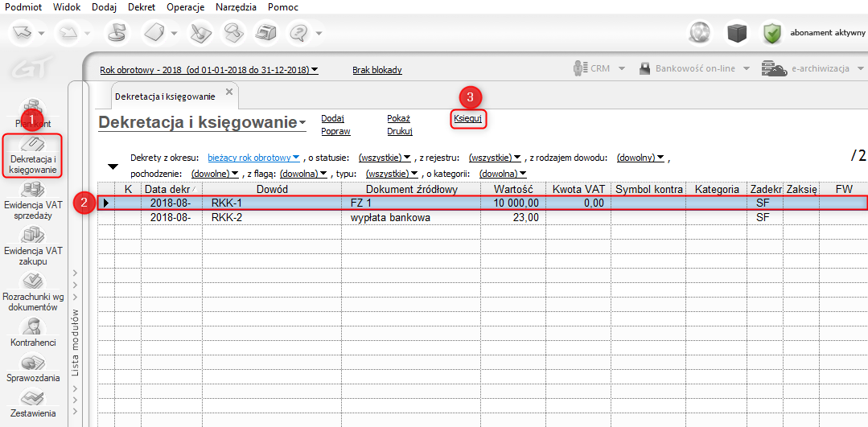This screenshot has width=868, height=427.
Task: Click the Popraw link
Action: click(335, 131)
